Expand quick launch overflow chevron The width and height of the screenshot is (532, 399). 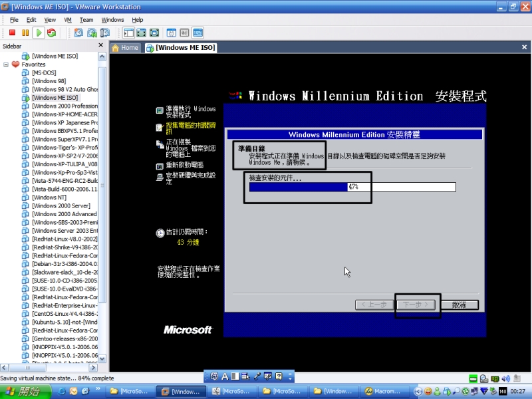click(98, 388)
